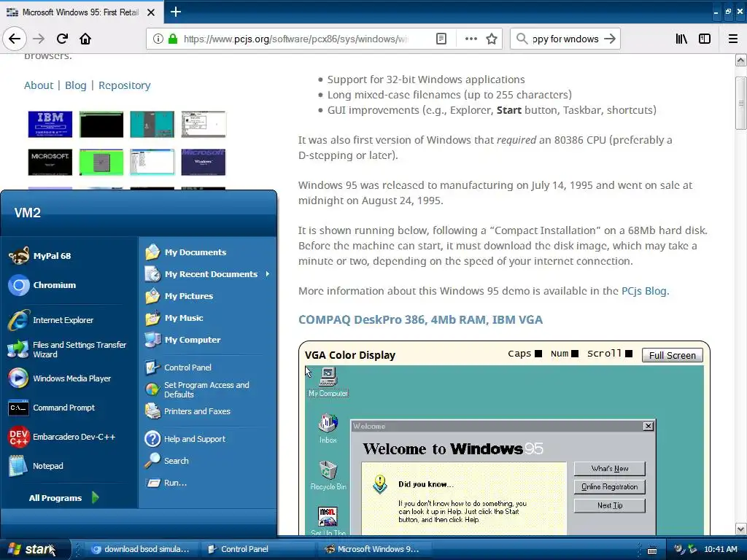The width and height of the screenshot is (747, 560).
Task: Reload the current page
Action: click(x=62, y=39)
